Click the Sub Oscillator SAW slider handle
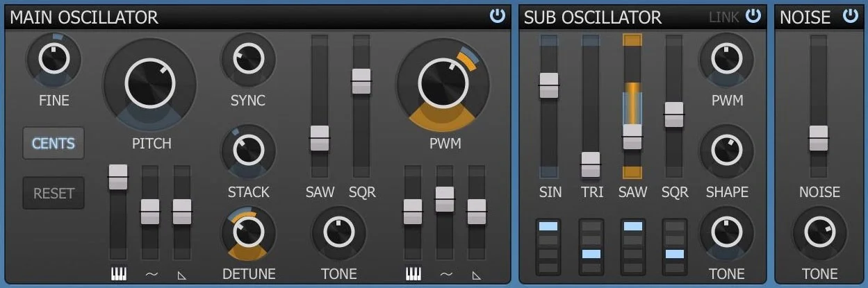Image resolution: width=868 pixels, height=288 pixels. tap(632, 137)
